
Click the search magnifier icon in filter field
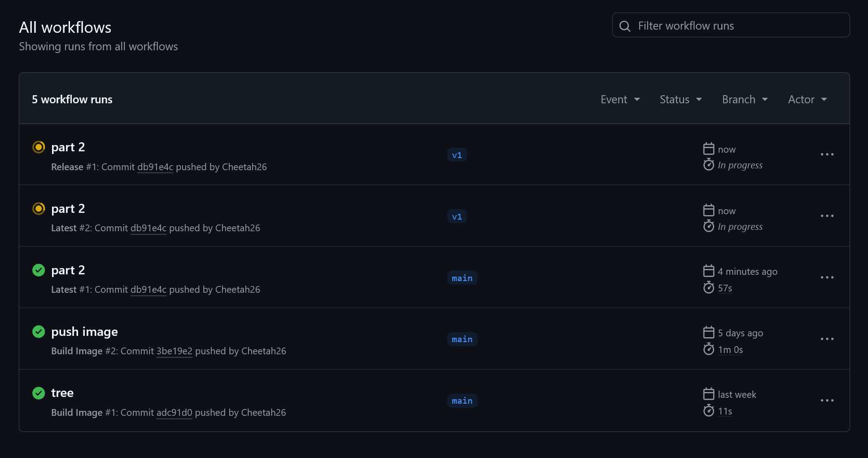(x=625, y=26)
